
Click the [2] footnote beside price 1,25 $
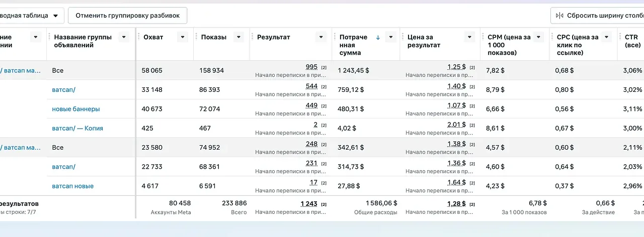[x=472, y=67]
